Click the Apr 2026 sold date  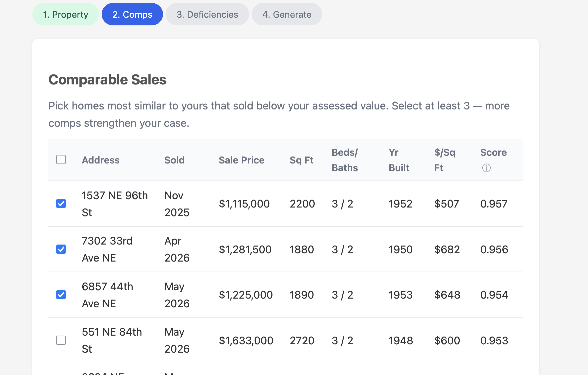click(177, 249)
